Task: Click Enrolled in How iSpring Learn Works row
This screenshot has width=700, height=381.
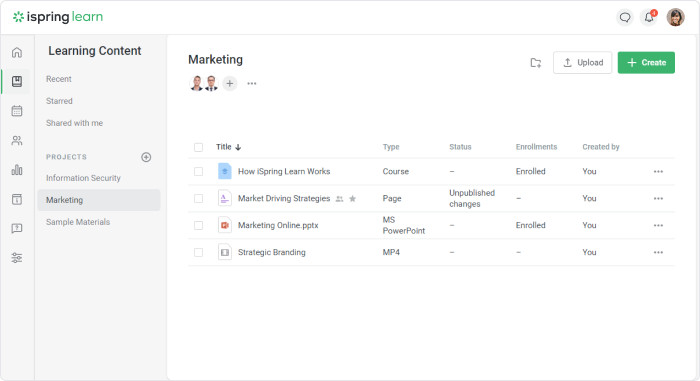Action: click(x=530, y=172)
